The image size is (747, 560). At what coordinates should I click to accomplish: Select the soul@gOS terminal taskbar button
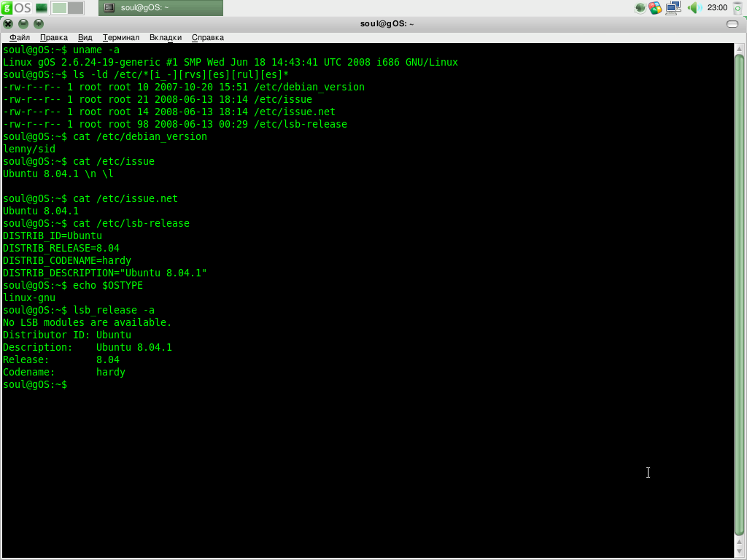click(x=160, y=7)
